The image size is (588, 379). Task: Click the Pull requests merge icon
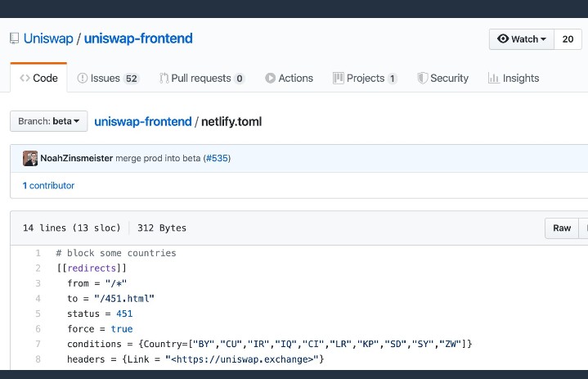tap(164, 78)
